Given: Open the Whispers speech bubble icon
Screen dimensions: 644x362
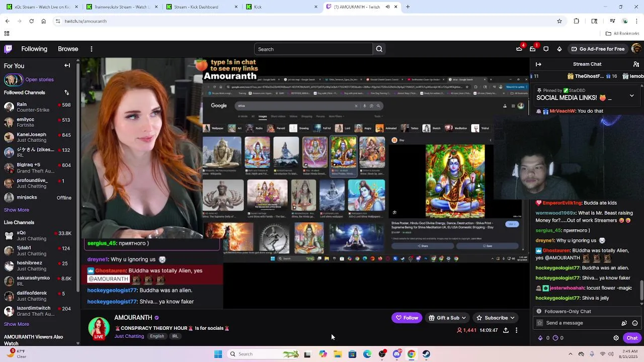Looking at the screenshot, I should coord(546,49).
